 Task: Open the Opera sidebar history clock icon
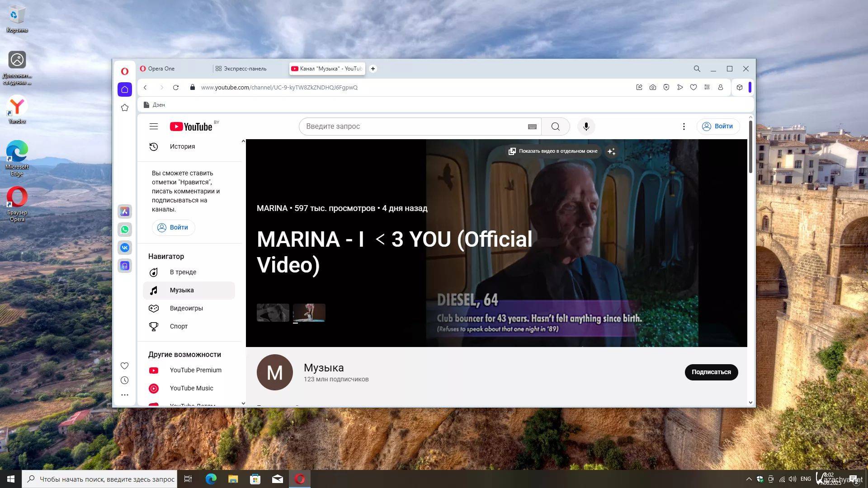click(125, 380)
